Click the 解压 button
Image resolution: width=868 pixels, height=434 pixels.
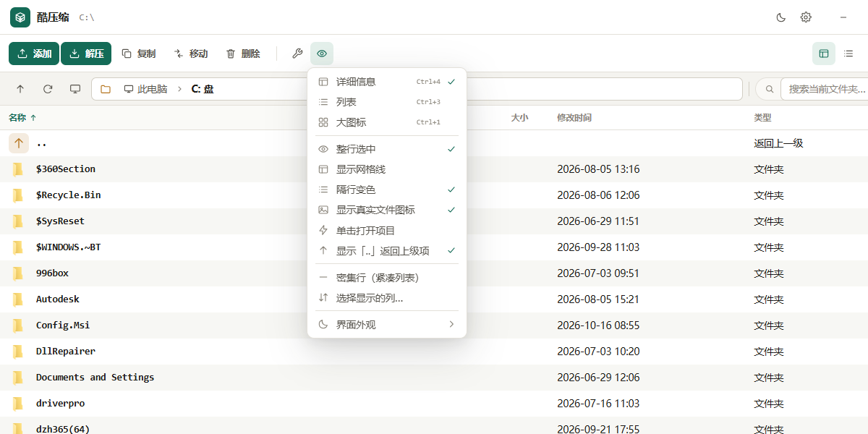pyautogui.click(x=86, y=54)
